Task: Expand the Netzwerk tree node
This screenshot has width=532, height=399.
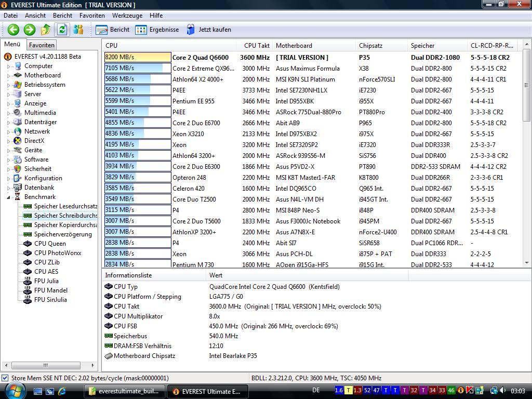Action: pos(8,131)
